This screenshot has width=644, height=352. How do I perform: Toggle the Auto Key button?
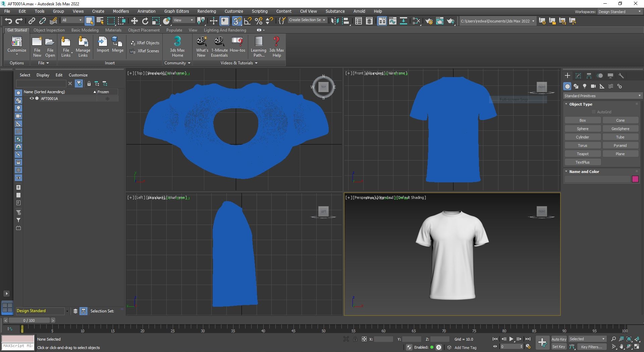click(x=559, y=339)
